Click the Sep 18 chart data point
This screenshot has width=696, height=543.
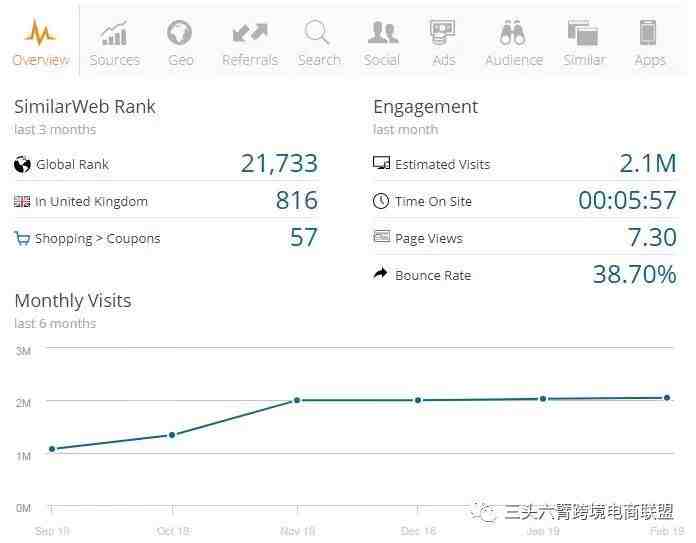[x=52, y=449]
